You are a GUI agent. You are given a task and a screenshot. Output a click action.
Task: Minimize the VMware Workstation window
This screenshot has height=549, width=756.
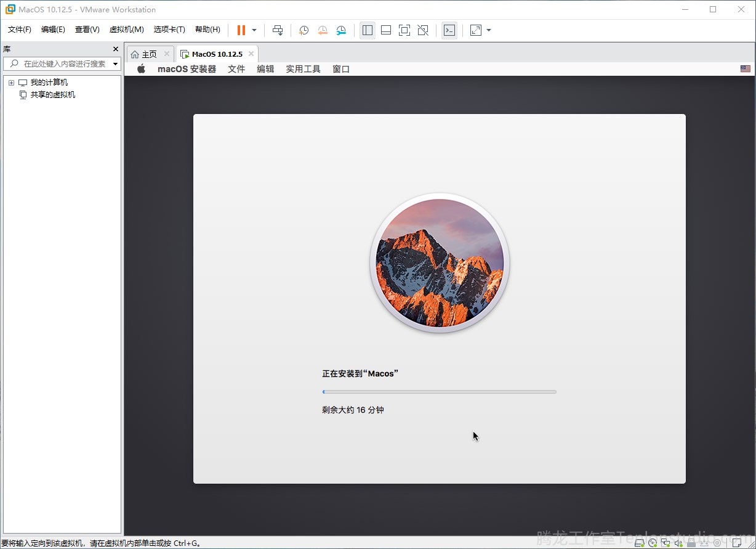[x=685, y=9]
